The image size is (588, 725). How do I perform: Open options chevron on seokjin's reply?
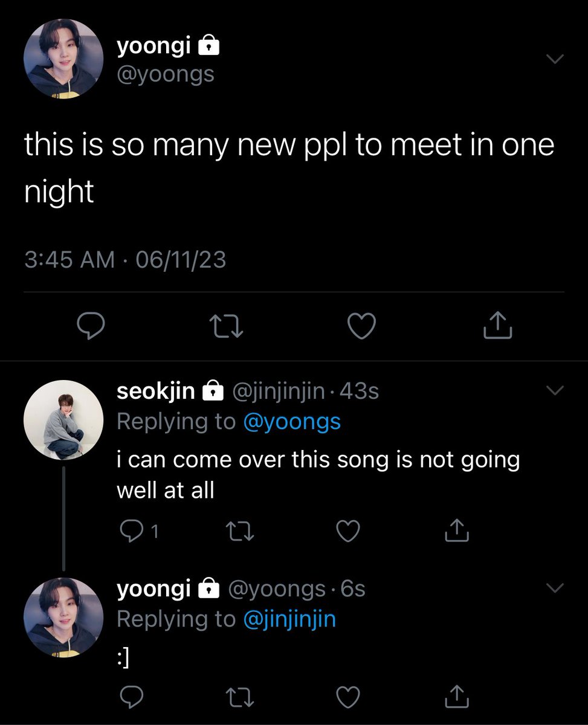click(x=555, y=391)
